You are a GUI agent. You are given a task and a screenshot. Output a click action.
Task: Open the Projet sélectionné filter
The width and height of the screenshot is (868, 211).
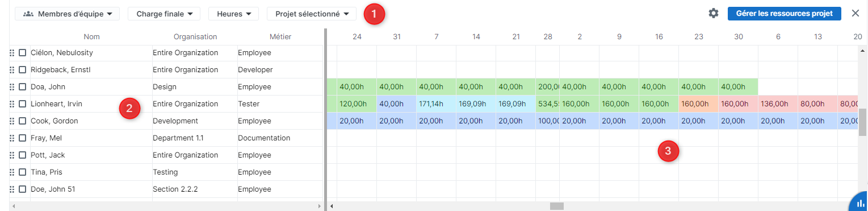click(312, 14)
